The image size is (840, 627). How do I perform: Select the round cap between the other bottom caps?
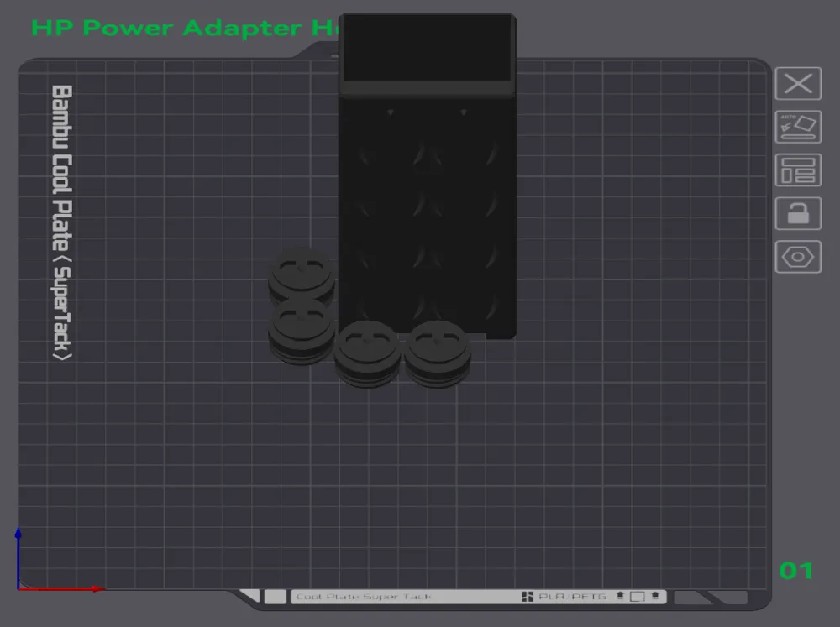click(368, 353)
